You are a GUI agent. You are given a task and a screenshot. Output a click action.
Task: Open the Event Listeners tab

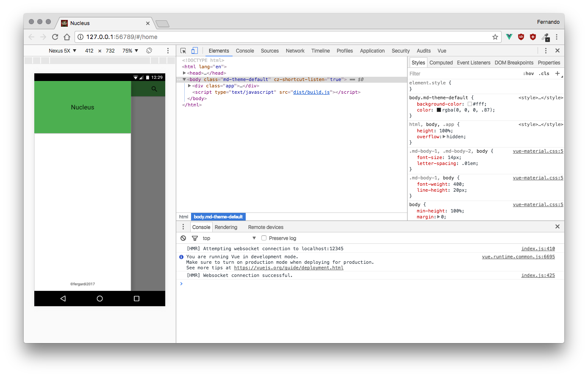pos(474,62)
